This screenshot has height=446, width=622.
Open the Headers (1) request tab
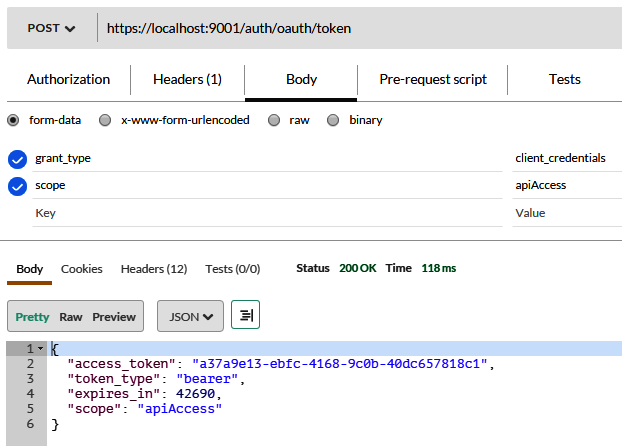pyautogui.click(x=187, y=79)
